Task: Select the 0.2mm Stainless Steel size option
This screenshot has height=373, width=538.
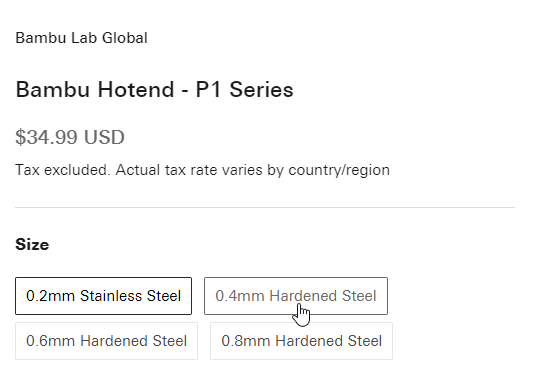Action: coord(103,296)
